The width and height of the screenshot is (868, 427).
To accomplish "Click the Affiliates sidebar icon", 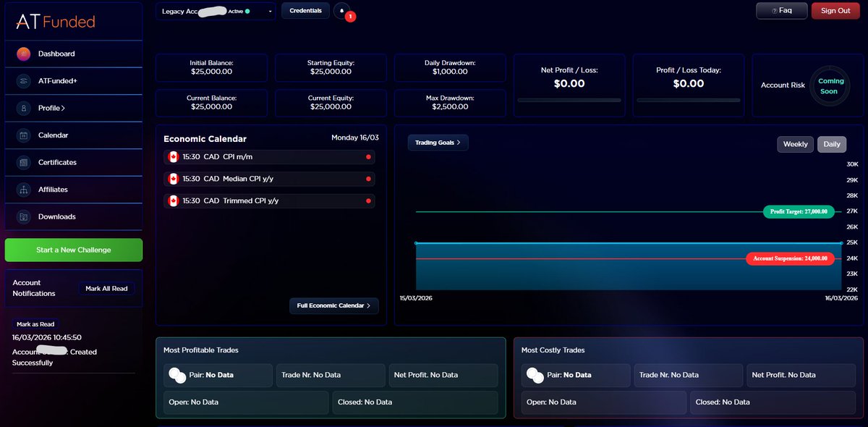I will coord(23,190).
